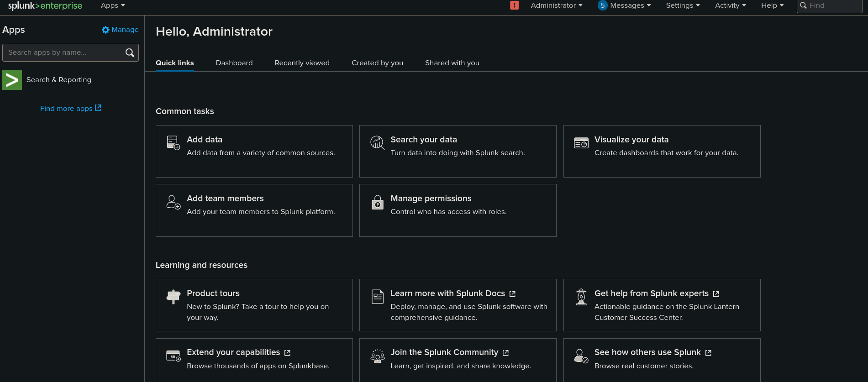Click external link icon next to Splunk Community
This screenshot has height=382, width=868.
tap(505, 353)
